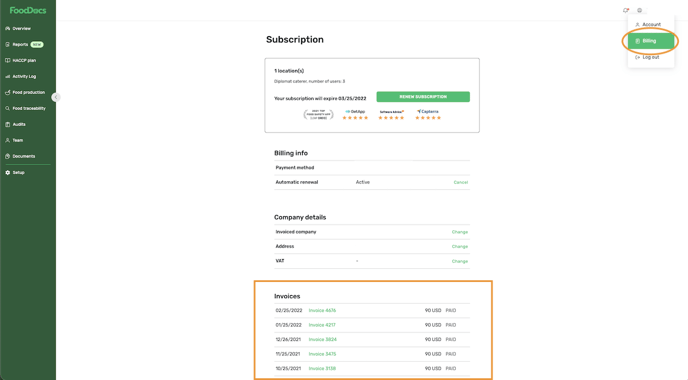The height and width of the screenshot is (380, 688).
Task: Click the GetApp rating badge
Action: 355,115
